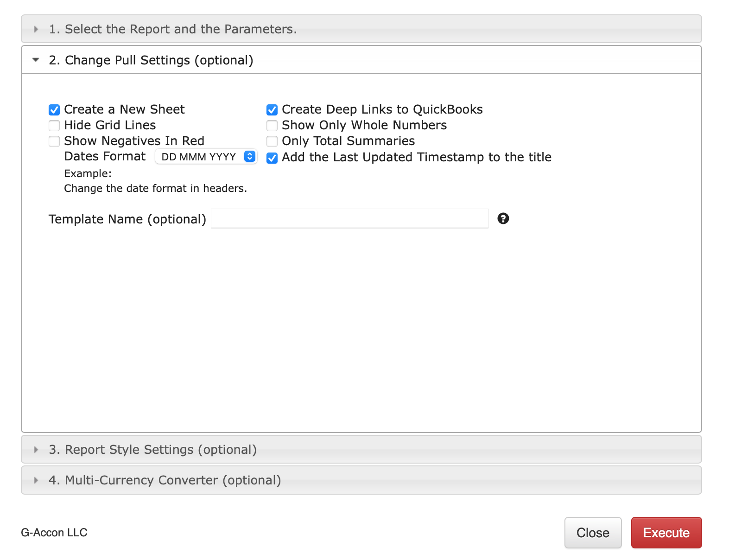Collapse section 2 Change Pull Settings
The width and height of the screenshot is (735, 560).
click(x=361, y=60)
